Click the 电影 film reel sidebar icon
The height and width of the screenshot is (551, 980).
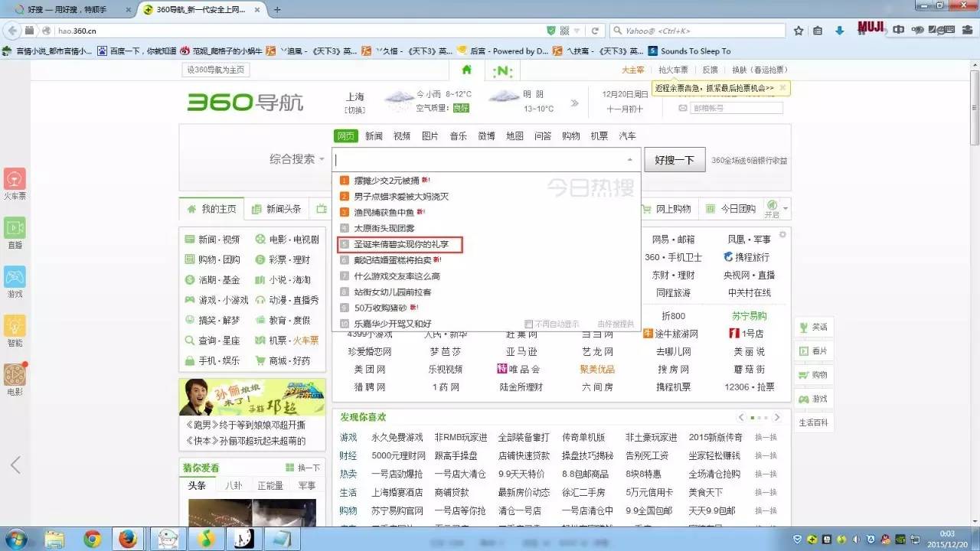point(15,375)
